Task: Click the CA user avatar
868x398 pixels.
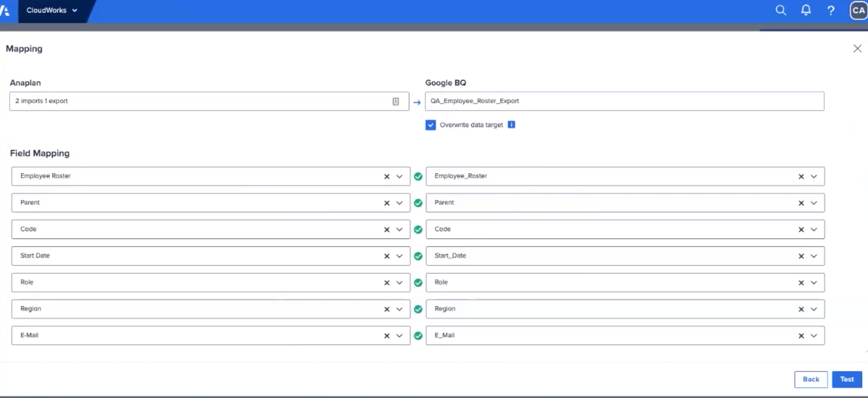Action: (858, 10)
